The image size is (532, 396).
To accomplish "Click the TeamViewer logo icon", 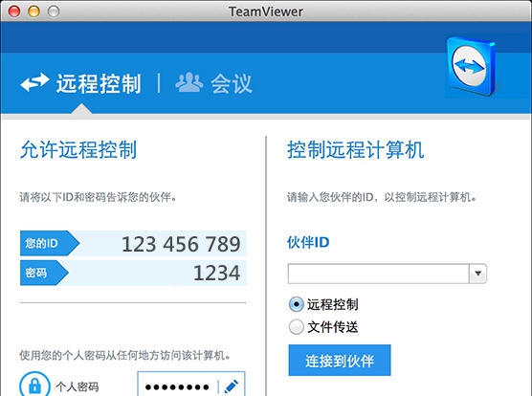I will tap(472, 67).
